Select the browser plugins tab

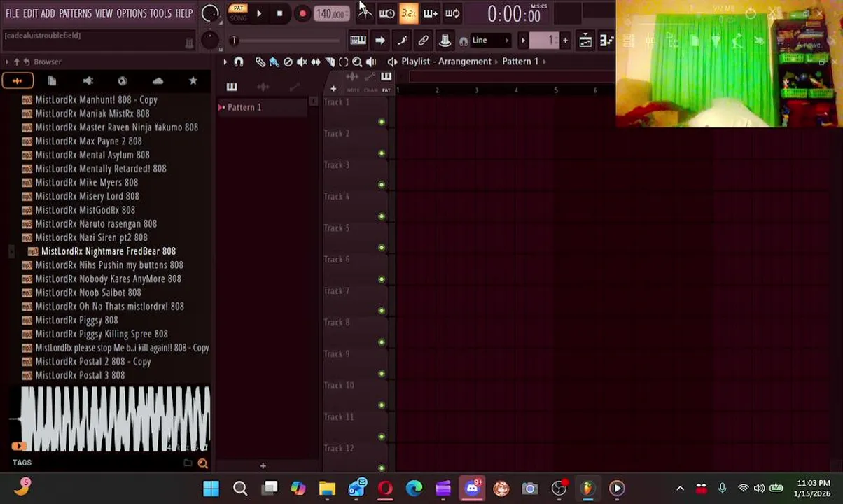coord(88,81)
